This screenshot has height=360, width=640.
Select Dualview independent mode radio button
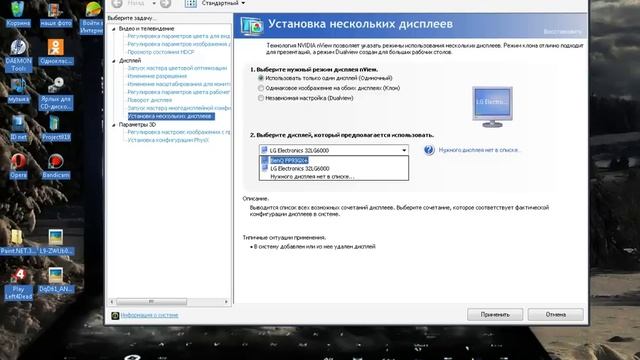click(x=261, y=98)
